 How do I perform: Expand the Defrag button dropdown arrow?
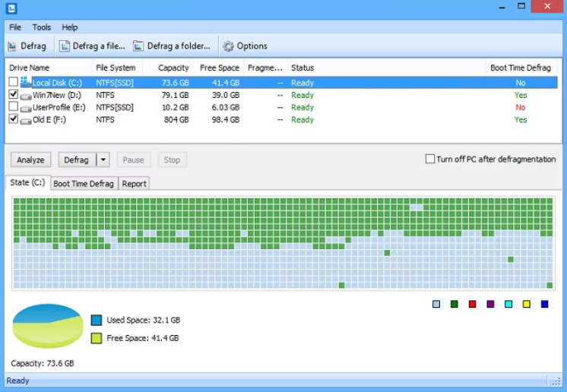(x=103, y=160)
